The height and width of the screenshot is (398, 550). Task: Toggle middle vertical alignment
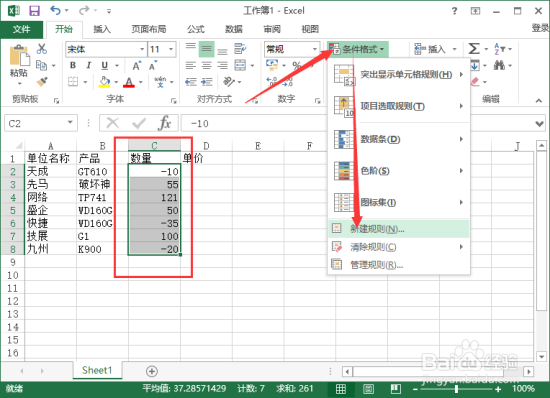pyautogui.click(x=207, y=49)
